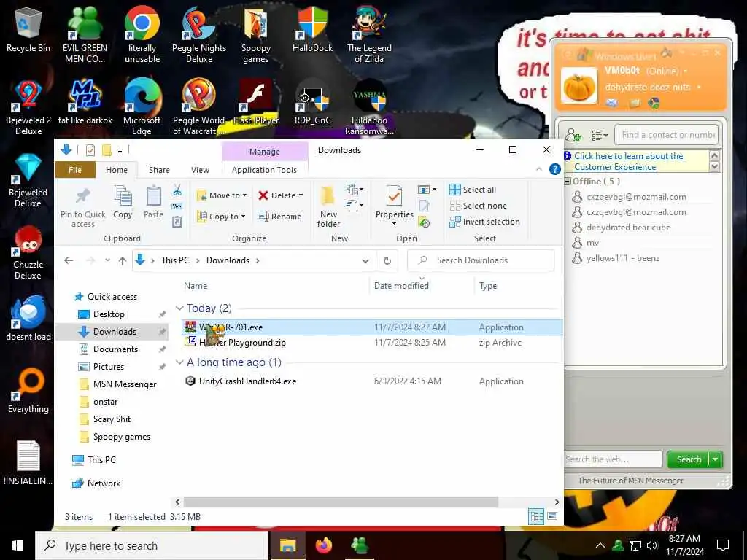Image resolution: width=747 pixels, height=560 pixels.
Task: Click Add a contact icon in Messenger
Action: (x=573, y=135)
